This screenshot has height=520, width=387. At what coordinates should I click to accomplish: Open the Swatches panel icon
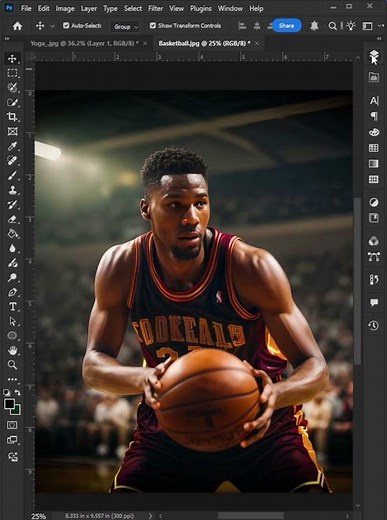[374, 148]
